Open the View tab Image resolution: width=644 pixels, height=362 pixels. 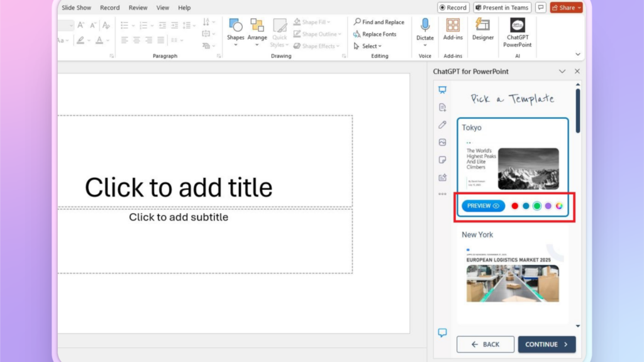point(163,8)
